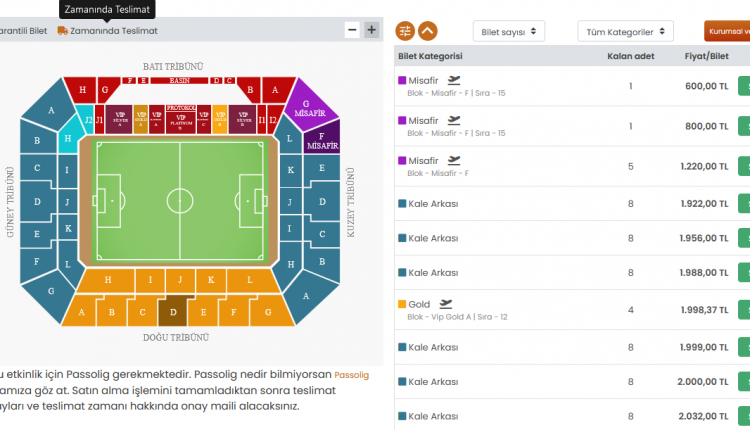Select purple G Misafir block on map
Image resolution: width=750 pixels, height=430 pixels.
tap(307, 108)
